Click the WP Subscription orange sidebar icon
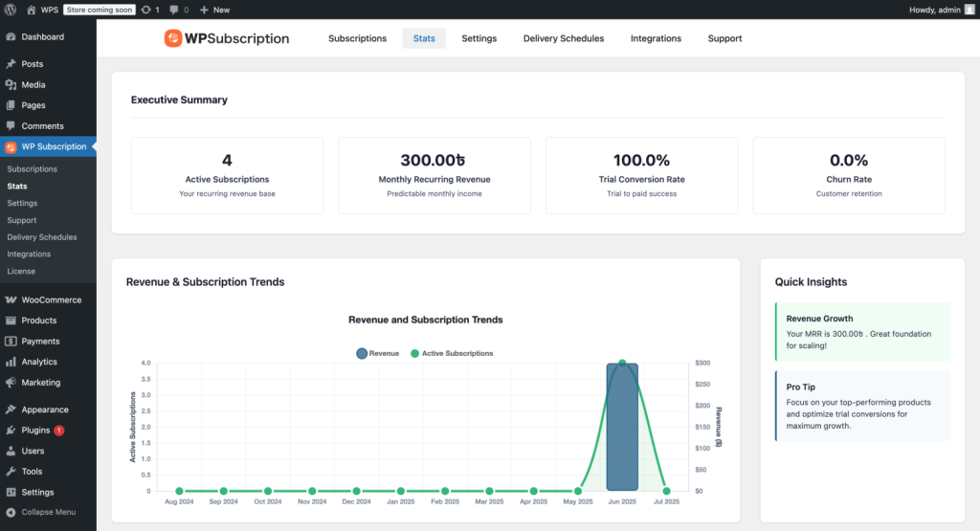 pos(11,146)
